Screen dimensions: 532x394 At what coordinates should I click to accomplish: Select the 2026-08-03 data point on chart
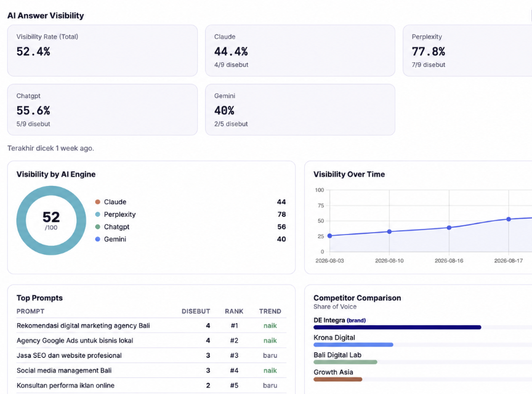(x=330, y=236)
